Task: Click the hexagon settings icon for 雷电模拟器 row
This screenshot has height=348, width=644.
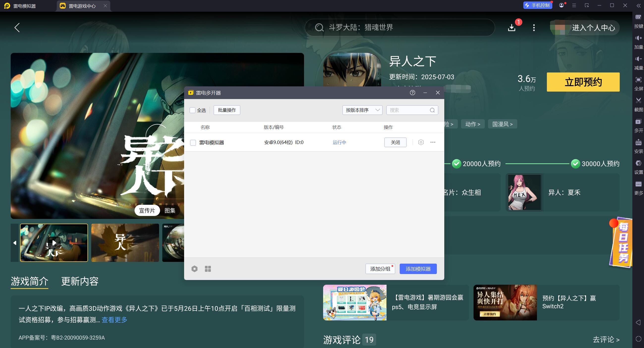Action: [421, 142]
